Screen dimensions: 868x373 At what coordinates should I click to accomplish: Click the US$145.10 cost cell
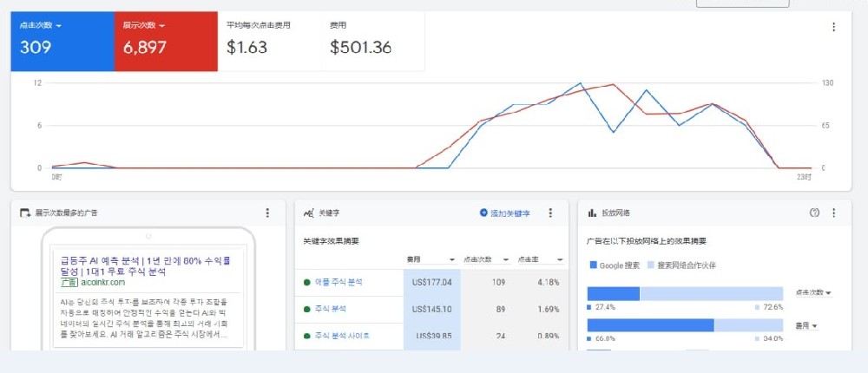click(x=431, y=310)
